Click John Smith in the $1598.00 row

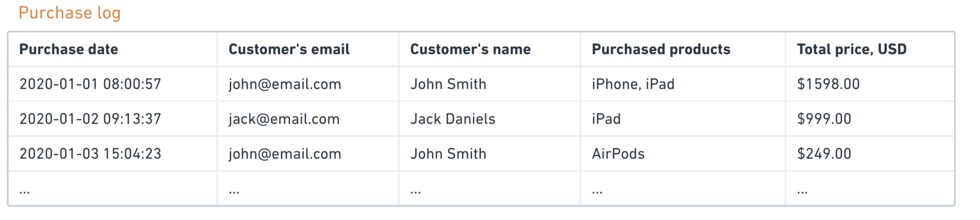448,84
